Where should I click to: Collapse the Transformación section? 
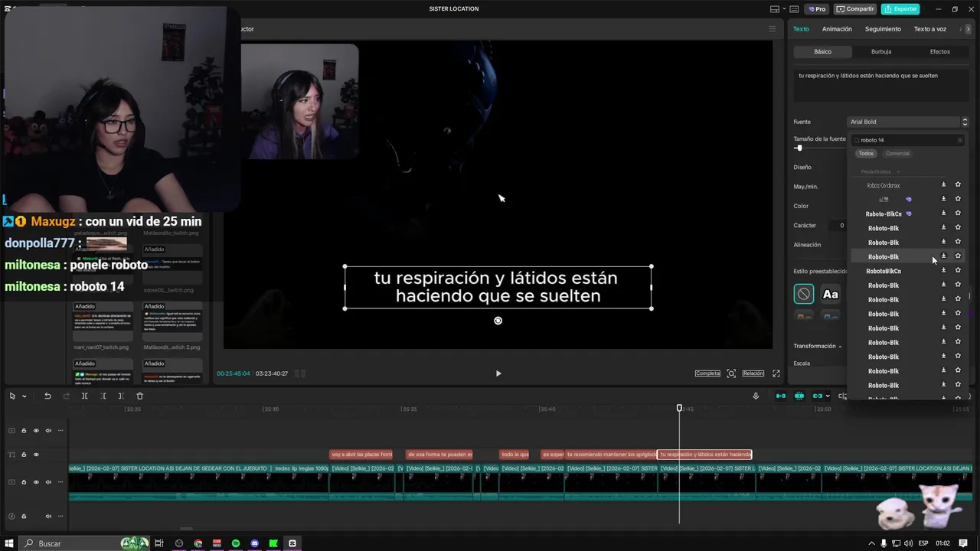(841, 346)
